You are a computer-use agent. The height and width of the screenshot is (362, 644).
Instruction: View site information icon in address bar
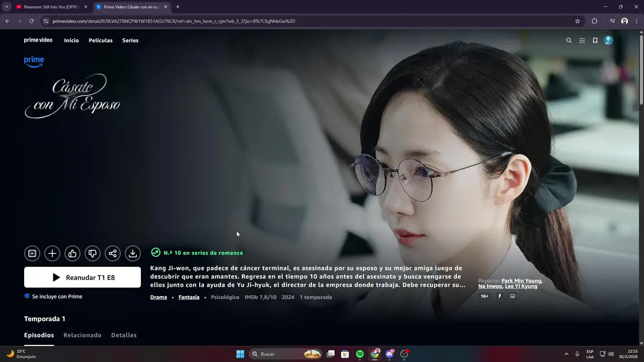46,21
